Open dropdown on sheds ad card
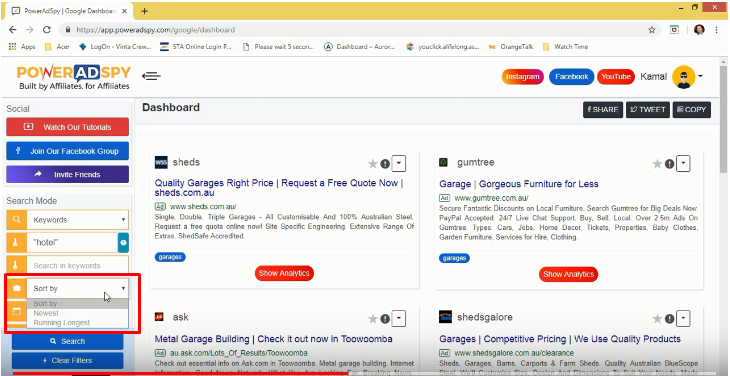Image resolution: width=730 pixels, height=376 pixels. click(399, 164)
